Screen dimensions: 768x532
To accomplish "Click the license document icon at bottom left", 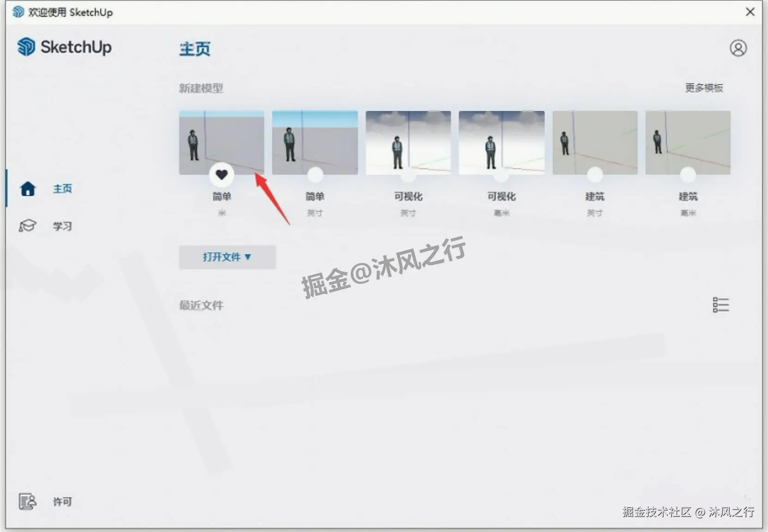I will click(27, 502).
